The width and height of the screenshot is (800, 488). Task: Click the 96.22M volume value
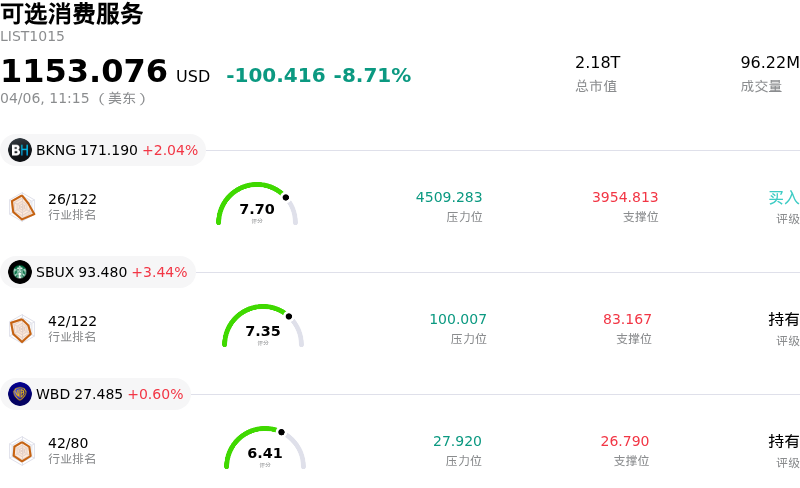coord(769,62)
